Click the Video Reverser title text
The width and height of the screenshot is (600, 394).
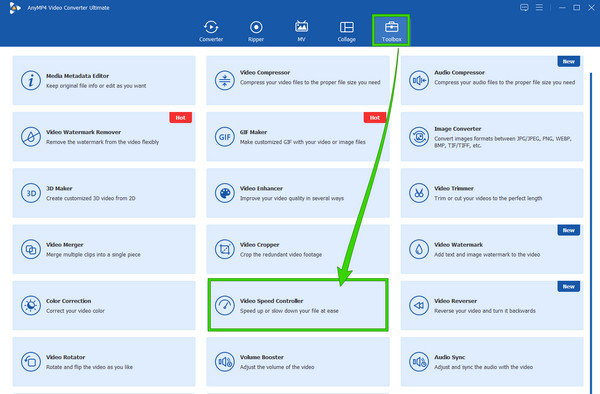(x=455, y=301)
